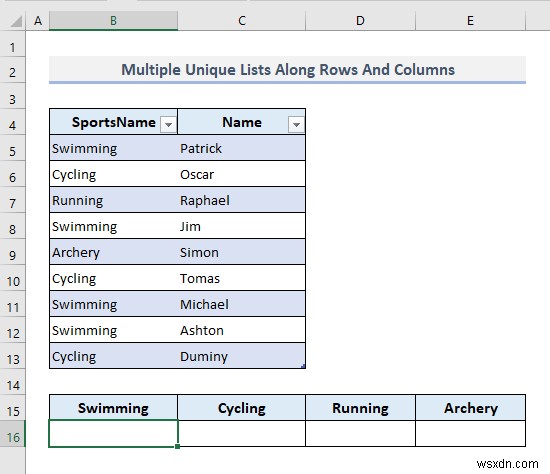Screen dimensions: 550x474
Task: Select the cell containing Raphael
Action: click(x=242, y=200)
